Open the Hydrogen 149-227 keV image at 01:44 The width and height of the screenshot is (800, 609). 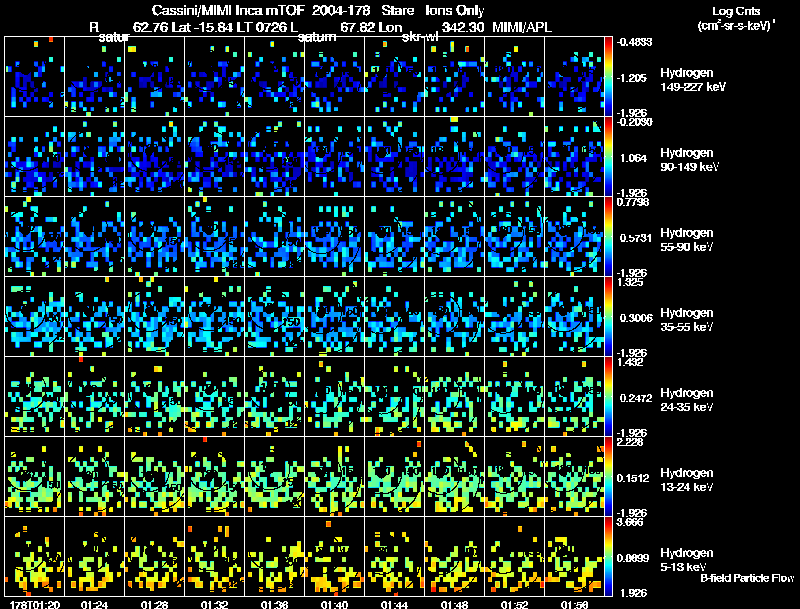click(x=395, y=77)
